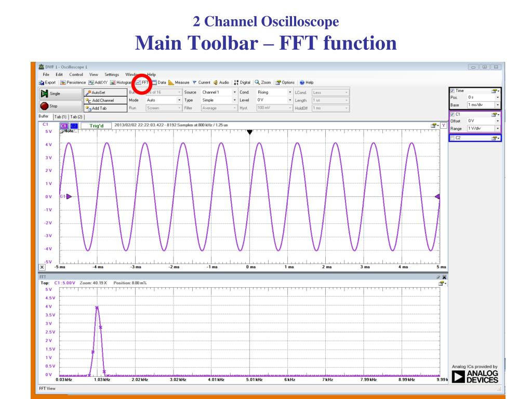
Task: Activate the Zoom magnifier tool
Action: [x=263, y=83]
